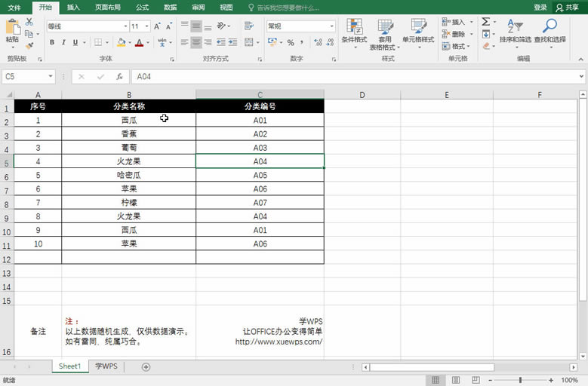The image size is (588, 386).
Task: Toggle center horizontal alignment
Action: pyautogui.click(x=196, y=43)
